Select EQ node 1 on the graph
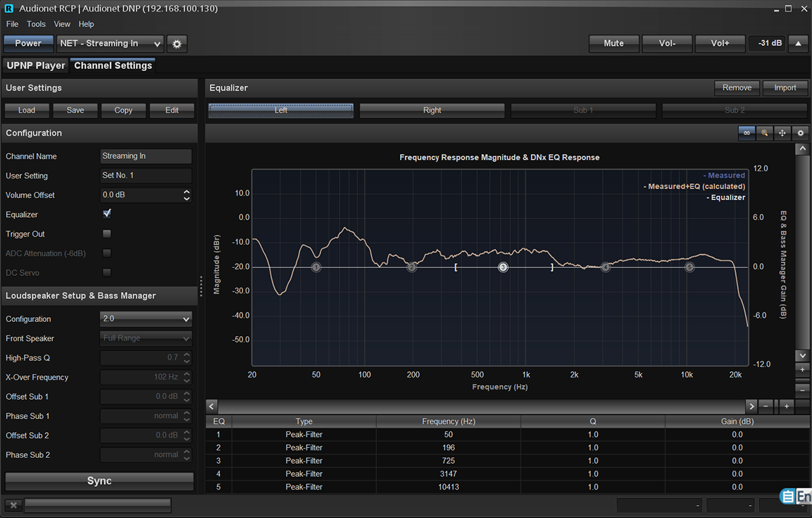812x518 pixels. [316, 267]
